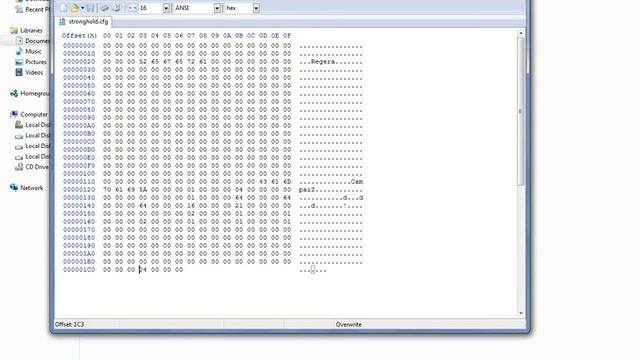This screenshot has height=360, width=640.
Task: Click Overwrite mode in status bar
Action: point(349,324)
